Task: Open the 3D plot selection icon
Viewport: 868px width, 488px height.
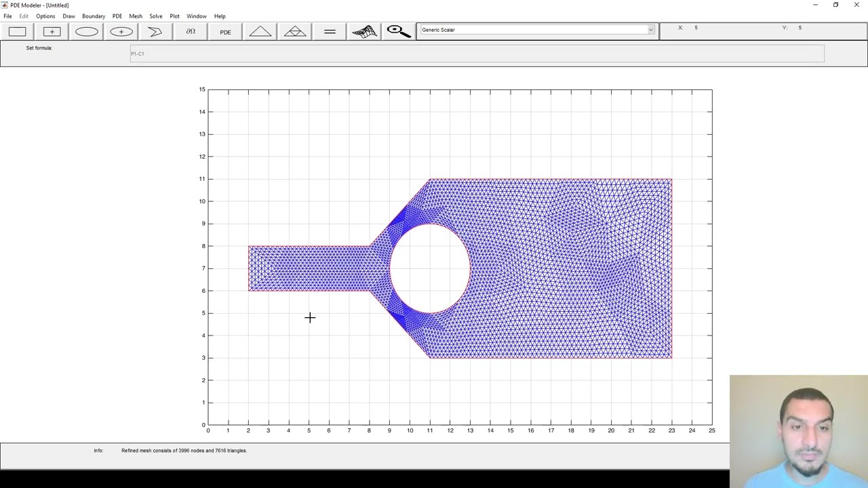Action: pyautogui.click(x=364, y=32)
